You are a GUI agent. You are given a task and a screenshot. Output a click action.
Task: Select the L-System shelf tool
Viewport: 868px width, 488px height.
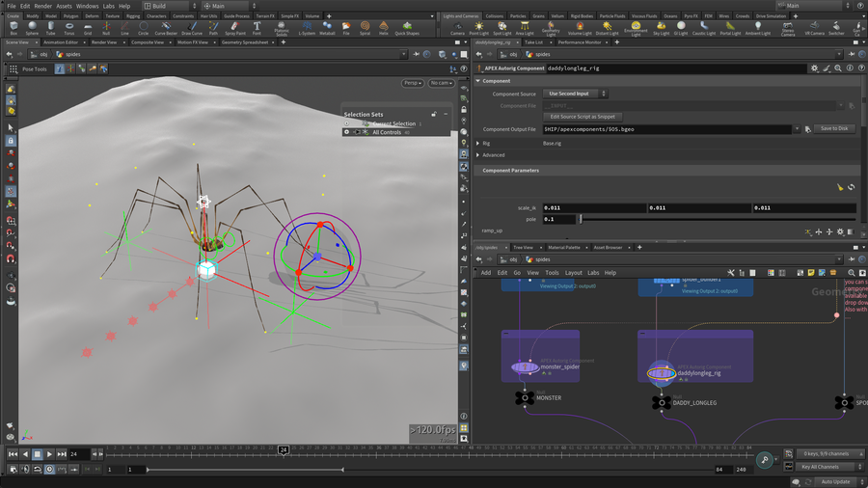[x=307, y=28]
